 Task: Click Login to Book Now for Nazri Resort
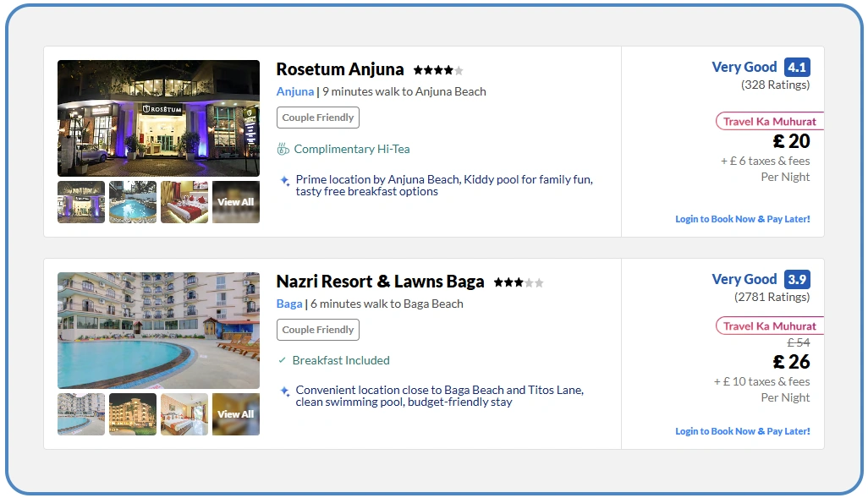[x=742, y=431]
